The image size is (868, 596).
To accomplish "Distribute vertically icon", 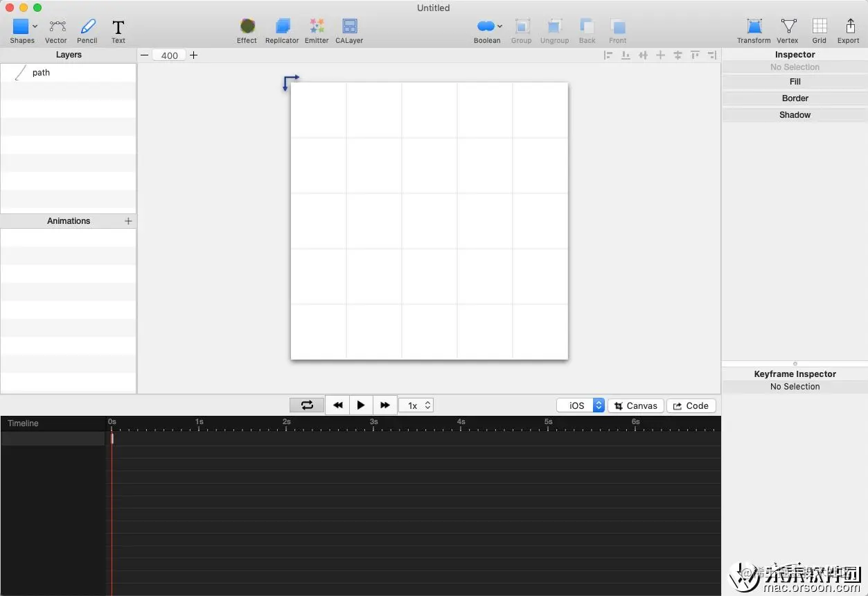I will (x=678, y=55).
